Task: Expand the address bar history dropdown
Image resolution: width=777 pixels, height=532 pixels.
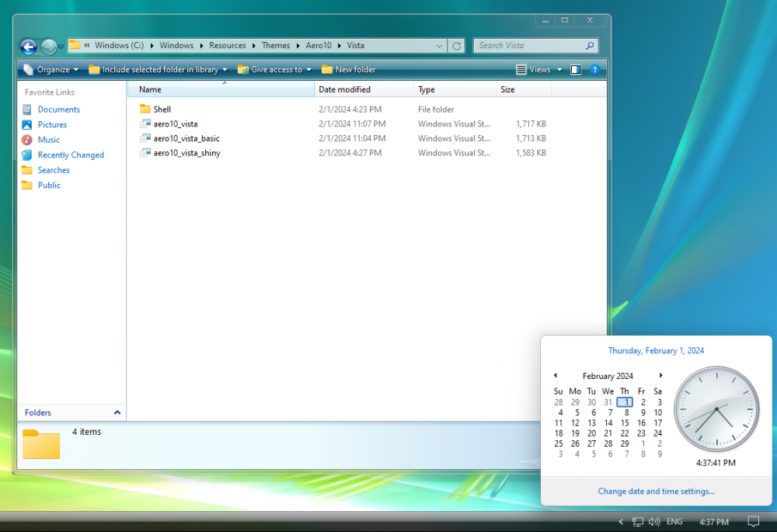Action: tap(440, 46)
